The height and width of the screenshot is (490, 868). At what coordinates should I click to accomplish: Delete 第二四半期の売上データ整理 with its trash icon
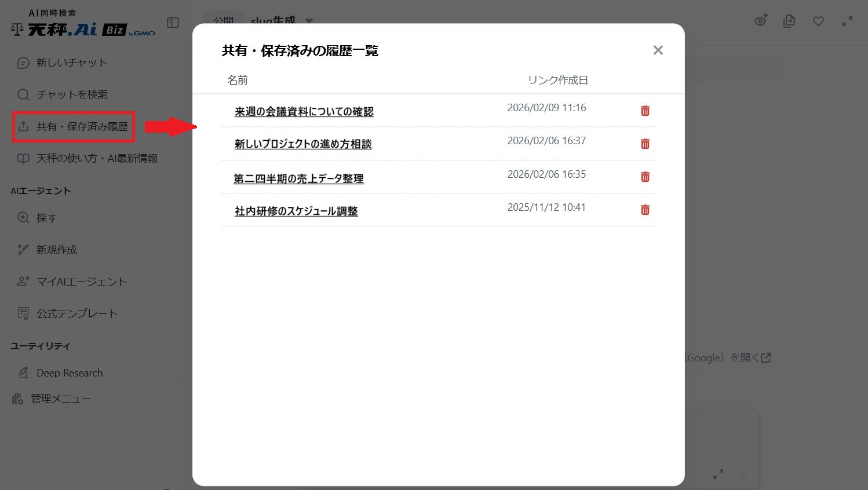(645, 177)
